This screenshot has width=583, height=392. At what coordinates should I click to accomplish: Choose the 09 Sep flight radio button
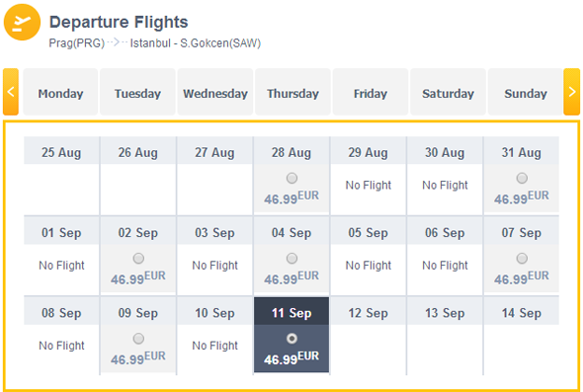(x=138, y=339)
